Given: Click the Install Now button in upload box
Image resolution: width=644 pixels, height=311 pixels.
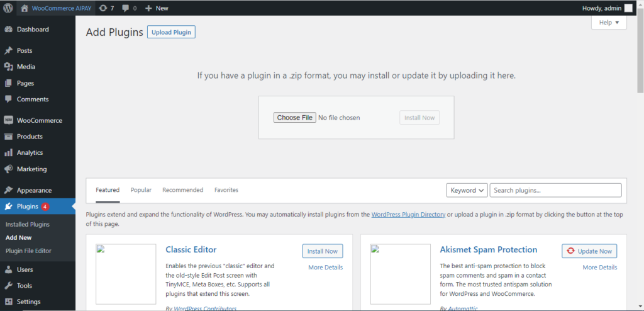Looking at the screenshot, I should 419,118.
